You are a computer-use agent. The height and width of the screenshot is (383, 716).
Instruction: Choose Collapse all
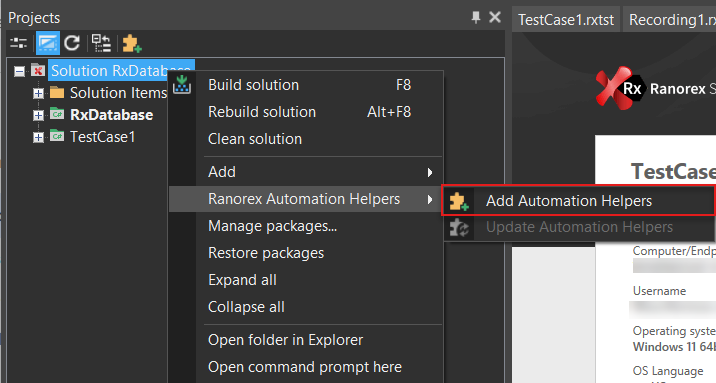[x=305, y=307]
